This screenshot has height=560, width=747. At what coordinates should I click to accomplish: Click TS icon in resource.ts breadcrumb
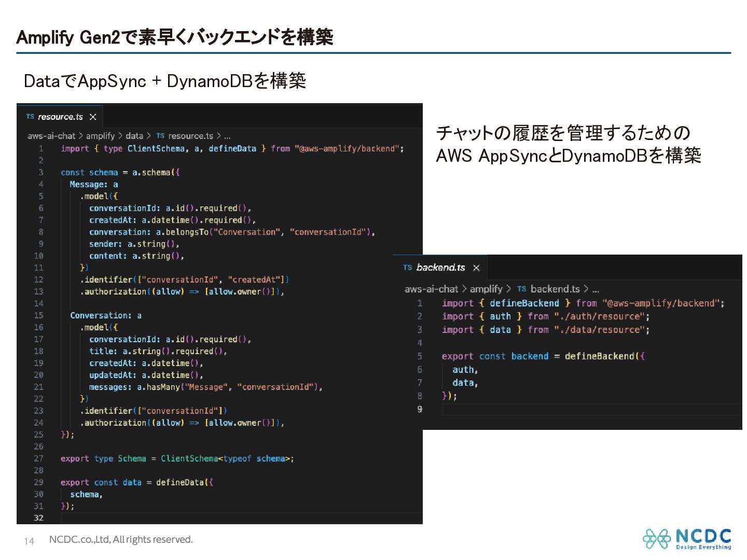(x=160, y=136)
